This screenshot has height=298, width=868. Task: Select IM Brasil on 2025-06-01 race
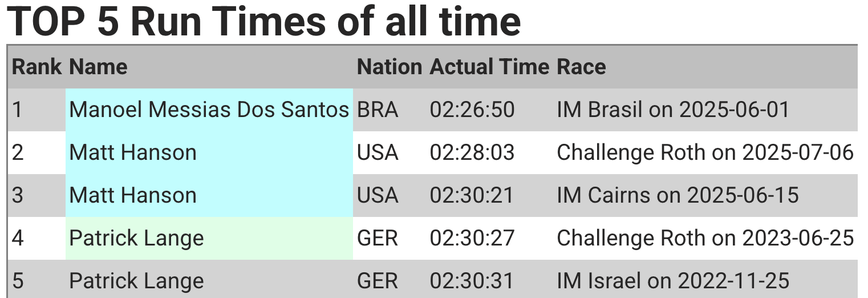(673, 110)
